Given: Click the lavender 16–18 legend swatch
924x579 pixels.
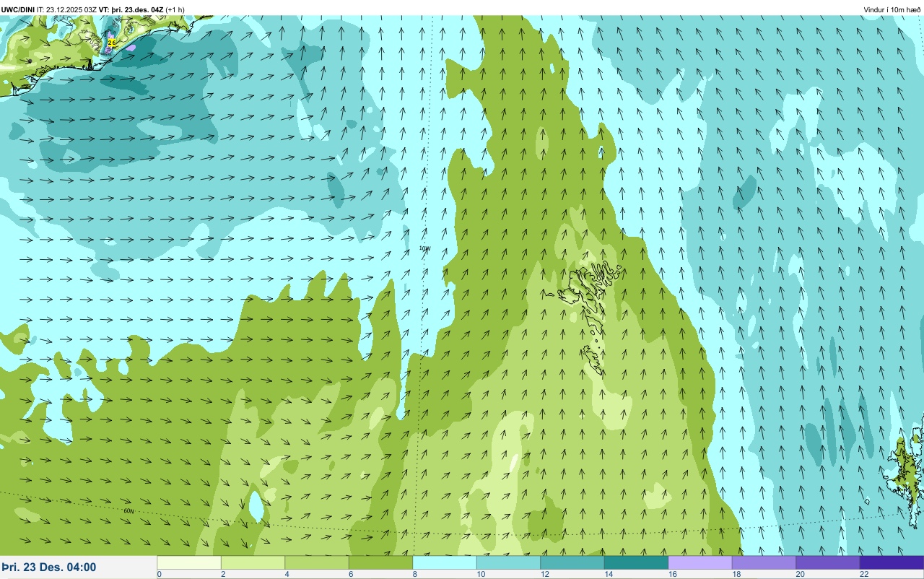Looking at the screenshot, I should click(700, 562).
